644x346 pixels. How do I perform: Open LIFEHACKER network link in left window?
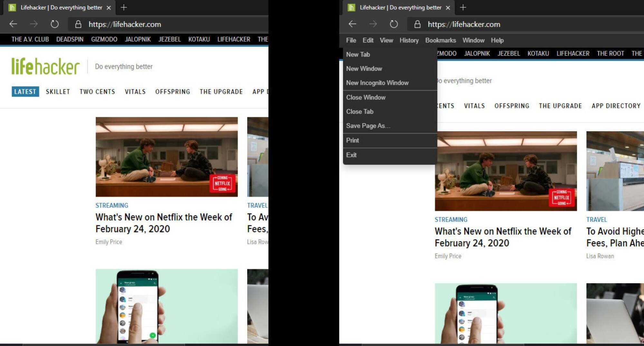[234, 39]
